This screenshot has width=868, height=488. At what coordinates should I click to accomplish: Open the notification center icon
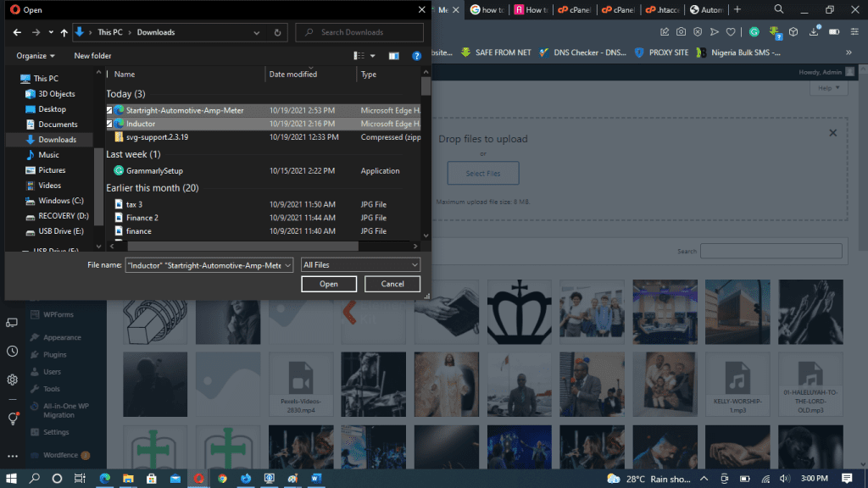tap(847, 479)
